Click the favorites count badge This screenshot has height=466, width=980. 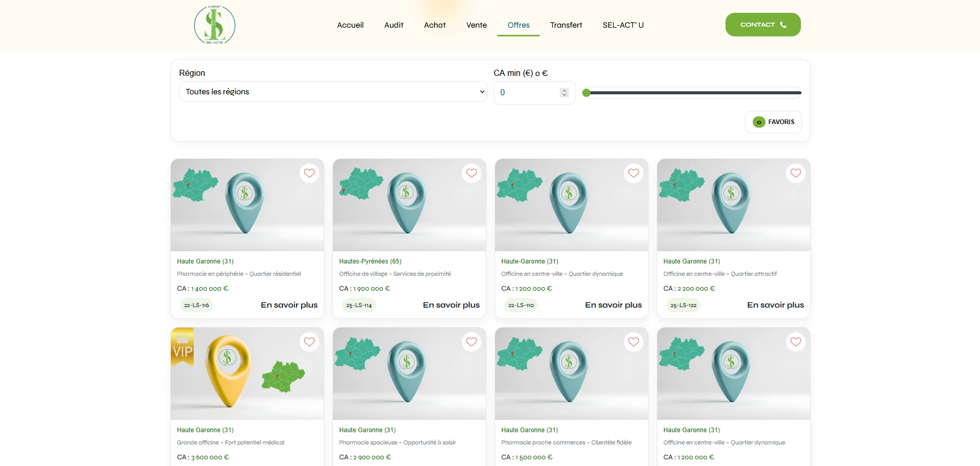point(759,122)
